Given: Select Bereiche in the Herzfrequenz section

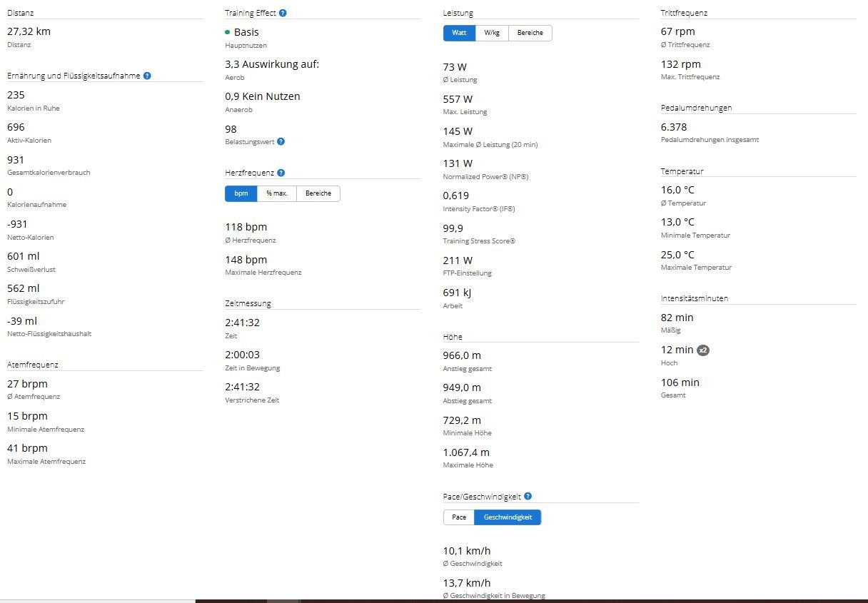Looking at the screenshot, I should click(318, 193).
